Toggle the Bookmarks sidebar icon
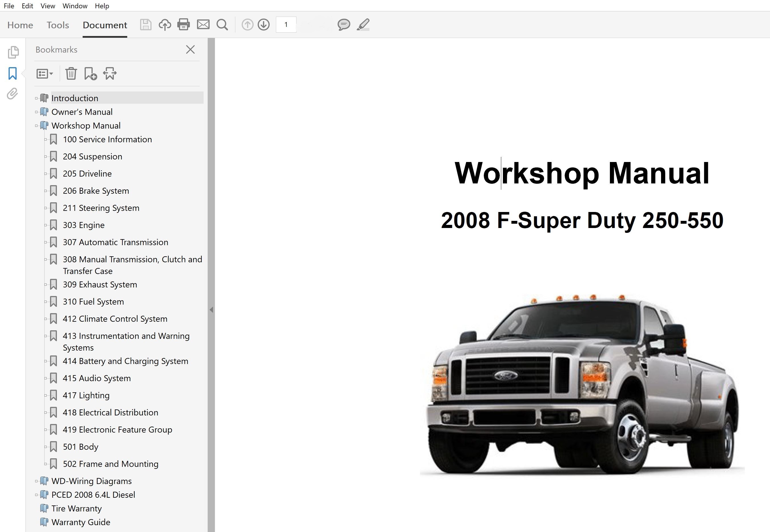The width and height of the screenshot is (770, 532). click(13, 73)
